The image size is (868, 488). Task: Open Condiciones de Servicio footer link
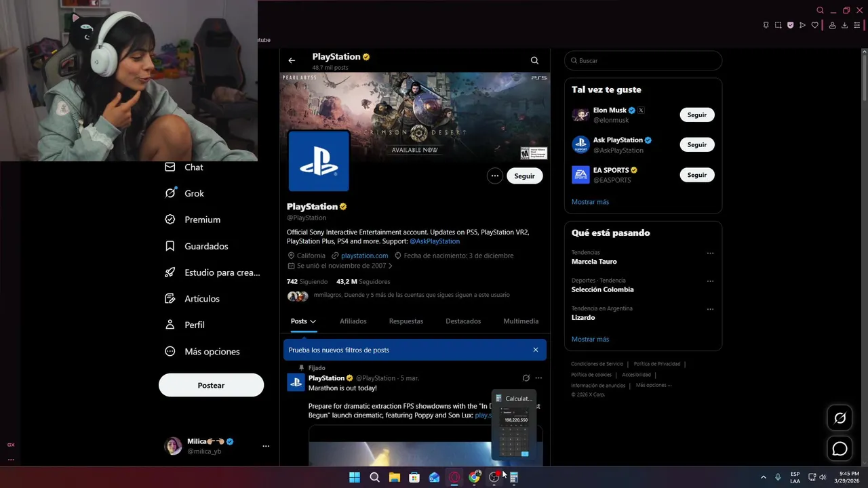pyautogui.click(x=597, y=364)
